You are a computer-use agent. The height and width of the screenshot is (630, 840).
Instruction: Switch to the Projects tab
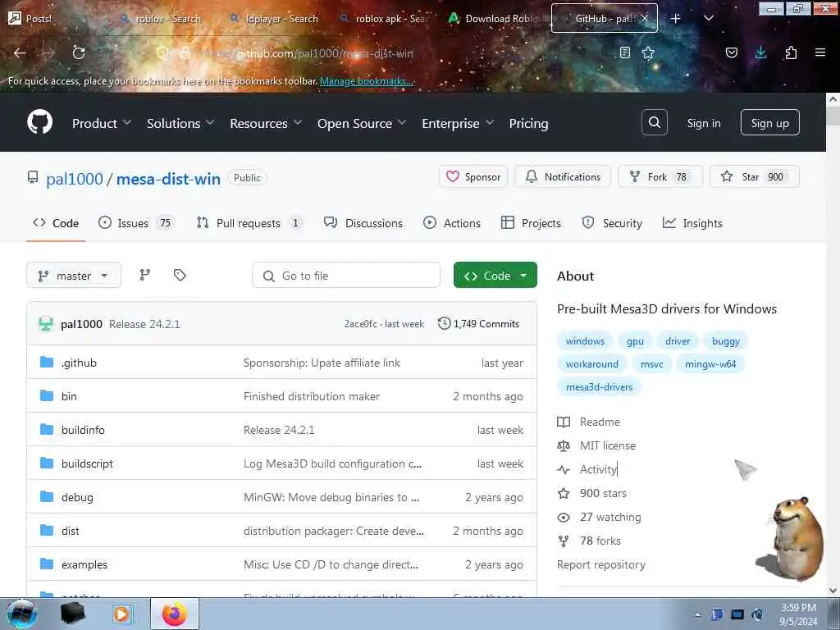tap(531, 223)
